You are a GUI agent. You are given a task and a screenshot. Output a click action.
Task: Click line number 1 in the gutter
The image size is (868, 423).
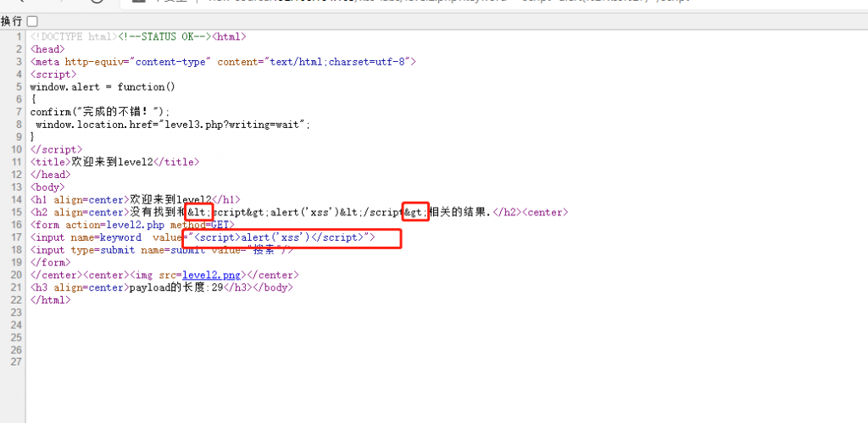[x=19, y=36]
